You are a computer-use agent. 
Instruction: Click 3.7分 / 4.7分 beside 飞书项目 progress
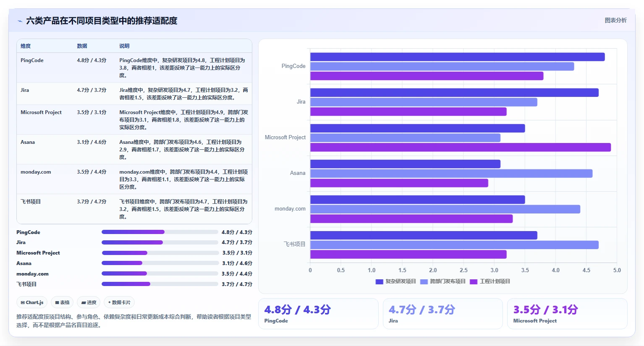tap(237, 284)
